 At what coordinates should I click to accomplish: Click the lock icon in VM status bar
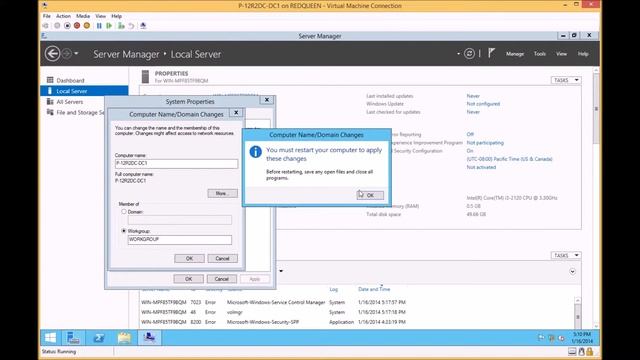tap(590, 351)
